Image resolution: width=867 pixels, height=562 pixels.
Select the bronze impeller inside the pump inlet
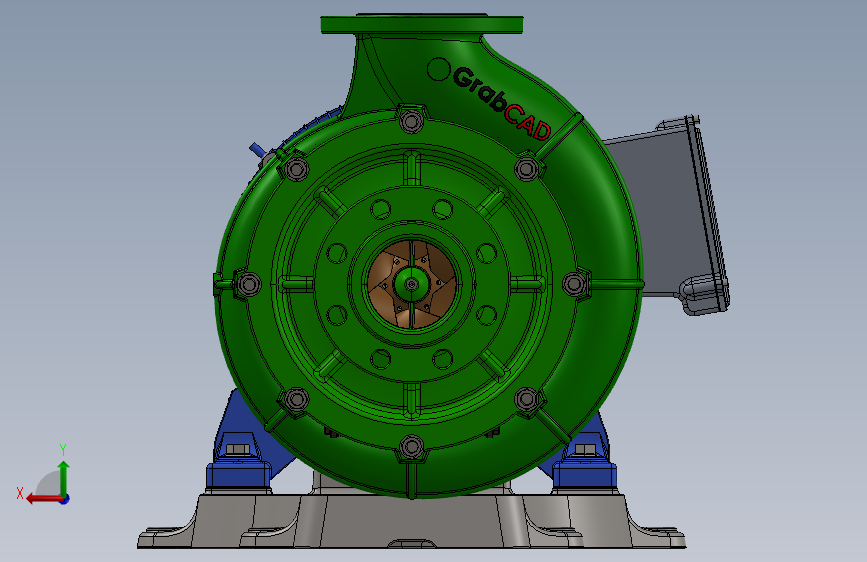(x=412, y=285)
